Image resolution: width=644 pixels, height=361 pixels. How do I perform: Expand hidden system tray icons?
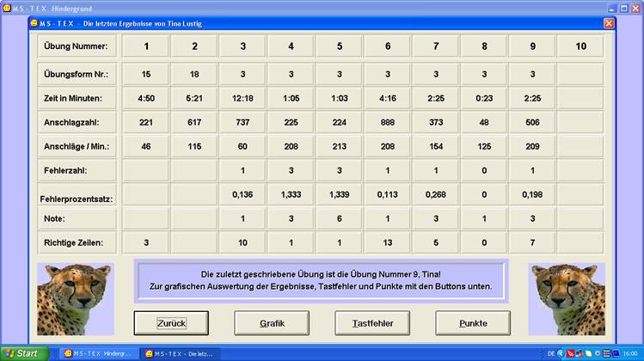tap(561, 353)
